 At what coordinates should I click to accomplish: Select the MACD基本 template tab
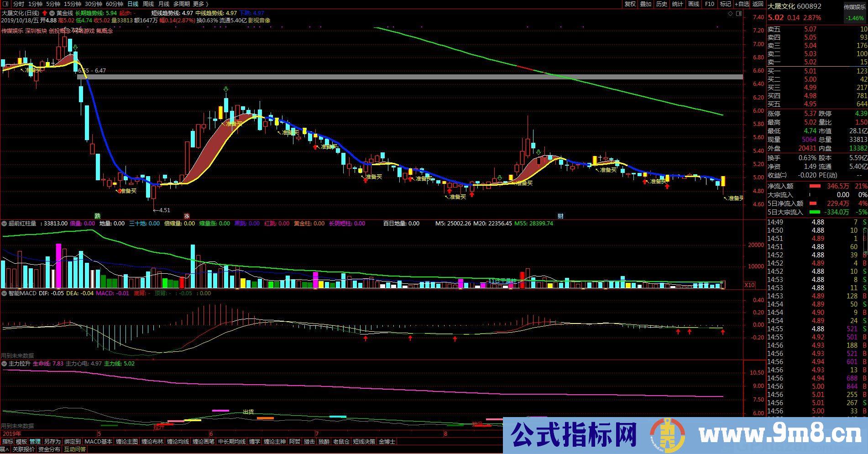tap(98, 442)
